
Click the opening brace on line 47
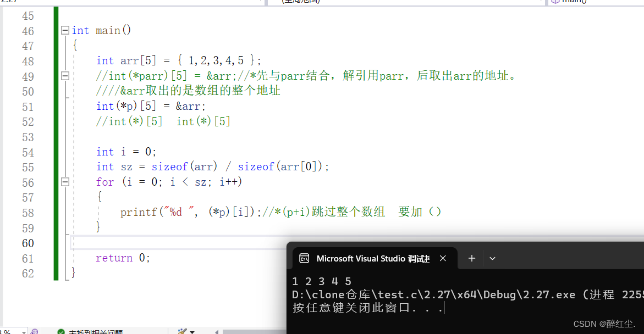pyautogui.click(x=75, y=45)
